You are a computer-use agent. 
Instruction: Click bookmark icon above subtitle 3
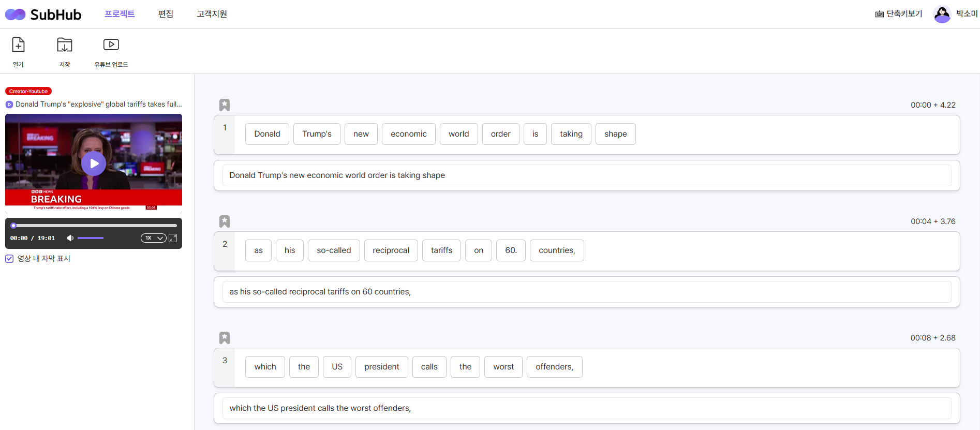[x=225, y=338]
